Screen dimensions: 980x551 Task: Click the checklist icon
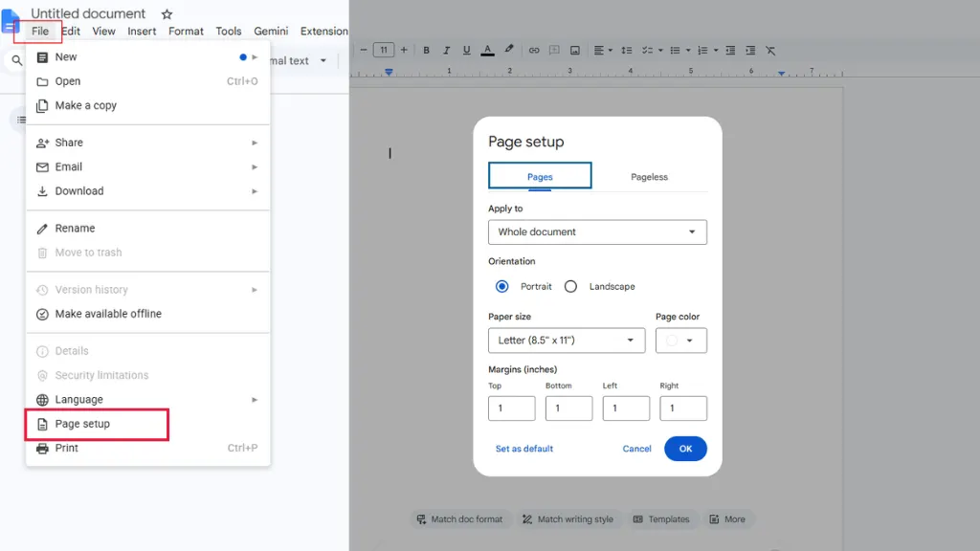click(647, 51)
